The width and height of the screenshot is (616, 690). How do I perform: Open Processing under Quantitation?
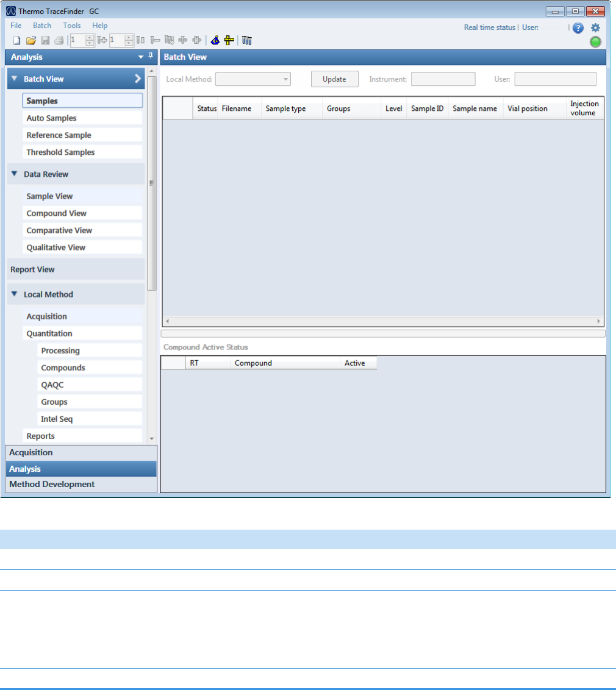90,350
